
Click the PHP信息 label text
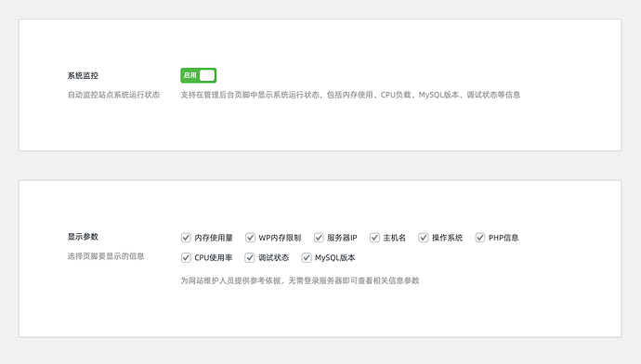tap(504, 238)
